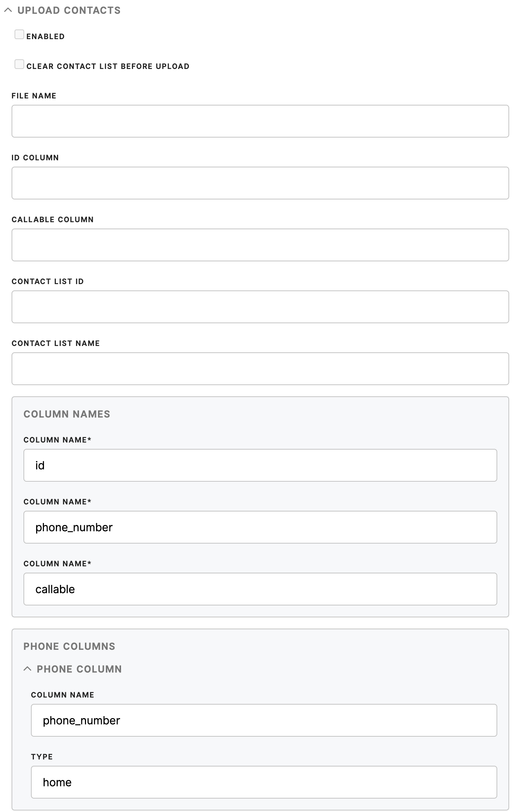Click the Phone Columns group title
The height and width of the screenshot is (812, 517).
pyautogui.click(x=69, y=646)
